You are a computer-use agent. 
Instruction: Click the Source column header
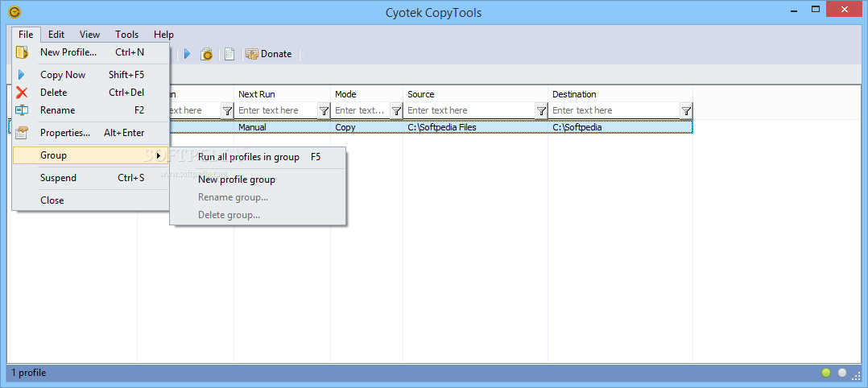pyautogui.click(x=476, y=94)
